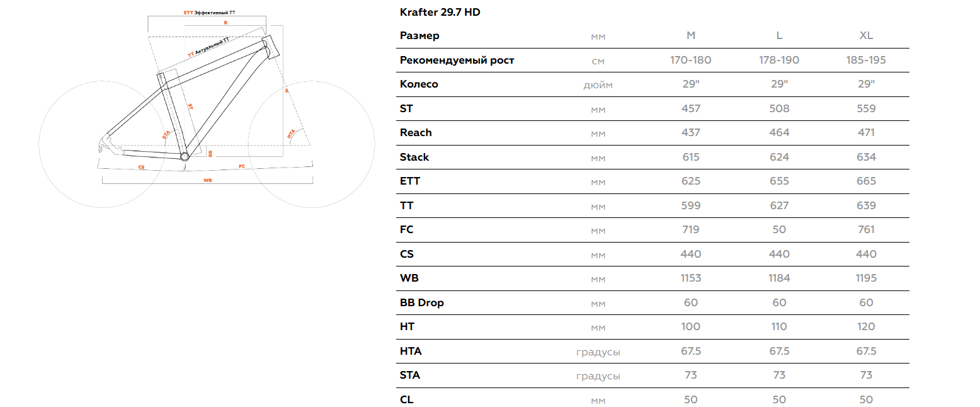The image size is (980, 407).
Task: Click the WB label on the frame diagram
Action: pos(207,180)
